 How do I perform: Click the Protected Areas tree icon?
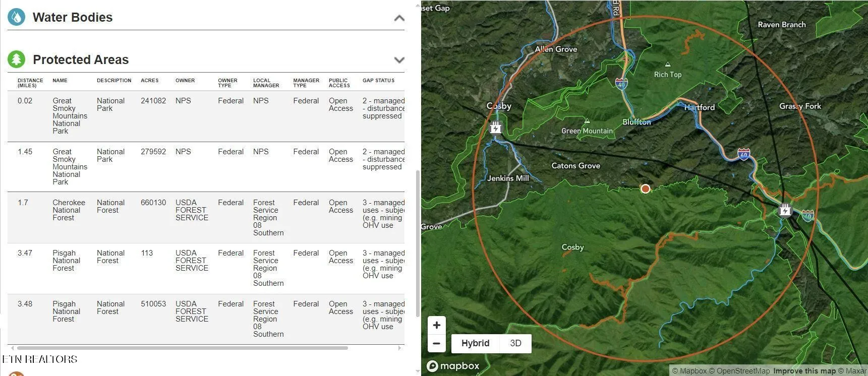point(16,59)
